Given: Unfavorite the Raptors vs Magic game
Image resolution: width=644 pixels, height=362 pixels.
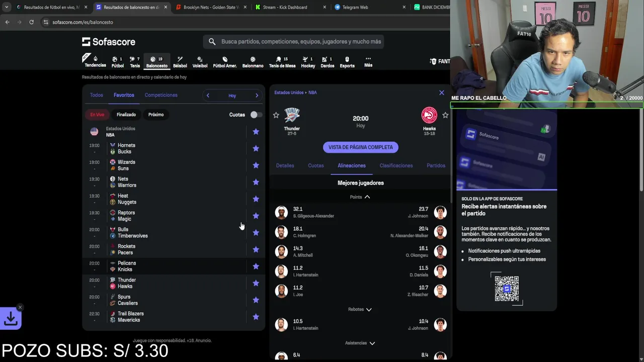Looking at the screenshot, I should click(x=256, y=216).
